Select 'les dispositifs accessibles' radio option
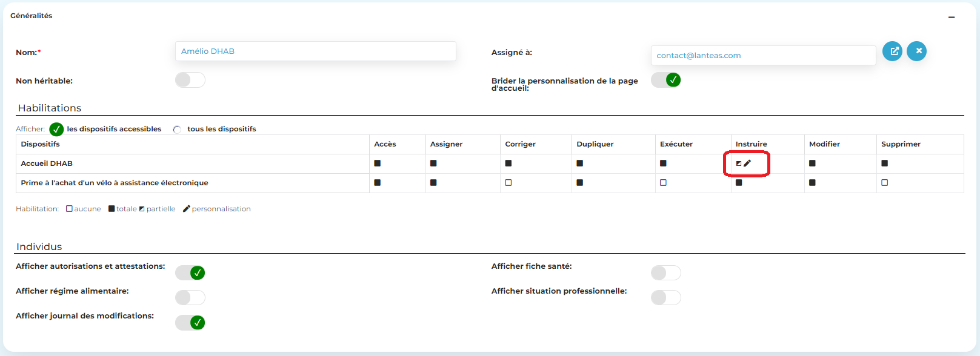 click(x=56, y=130)
